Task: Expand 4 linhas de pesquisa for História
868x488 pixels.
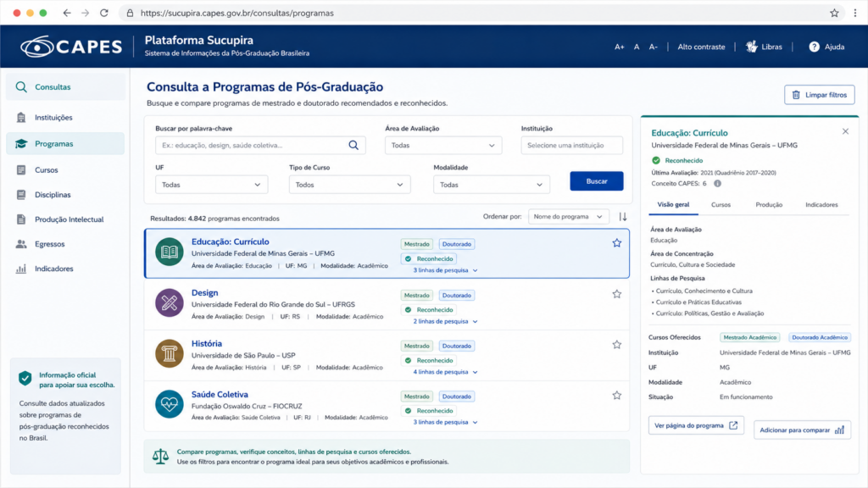Action: coord(445,373)
